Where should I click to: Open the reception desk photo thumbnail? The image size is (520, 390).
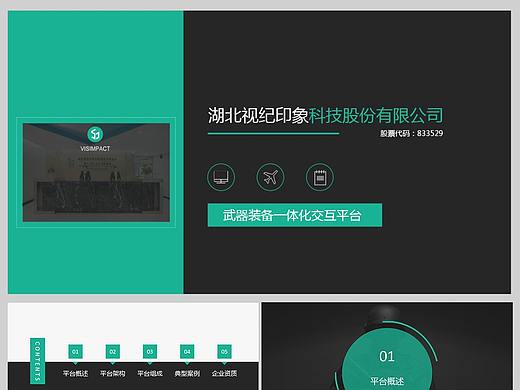coord(96,172)
